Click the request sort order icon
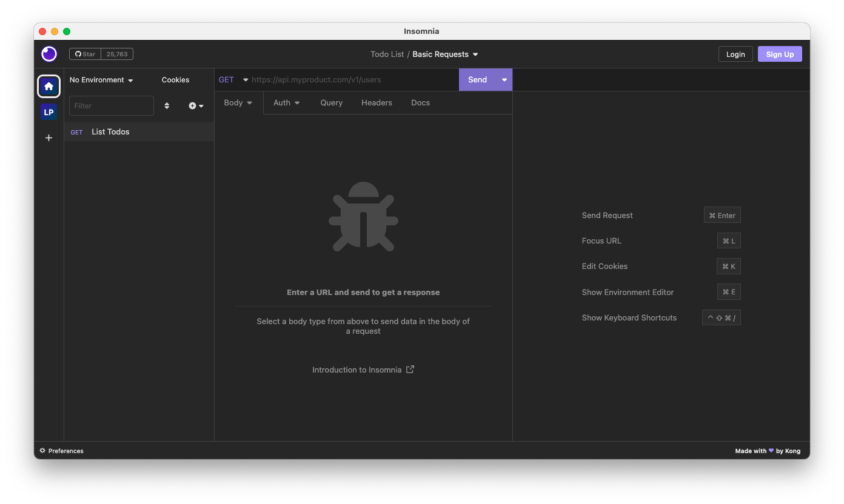Image resolution: width=844 pixels, height=504 pixels. click(167, 105)
